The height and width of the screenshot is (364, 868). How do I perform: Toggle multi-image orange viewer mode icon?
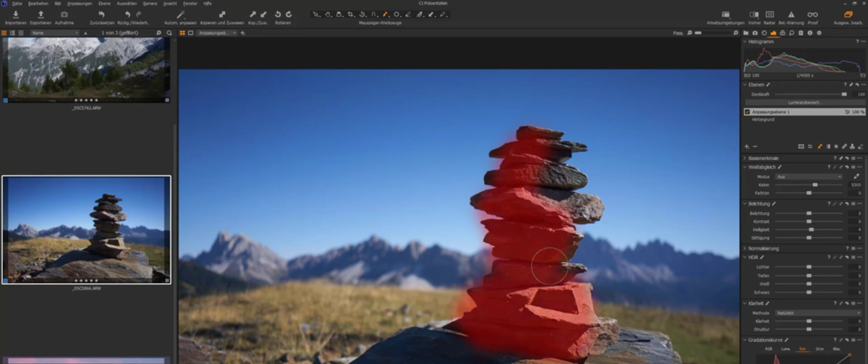(182, 33)
